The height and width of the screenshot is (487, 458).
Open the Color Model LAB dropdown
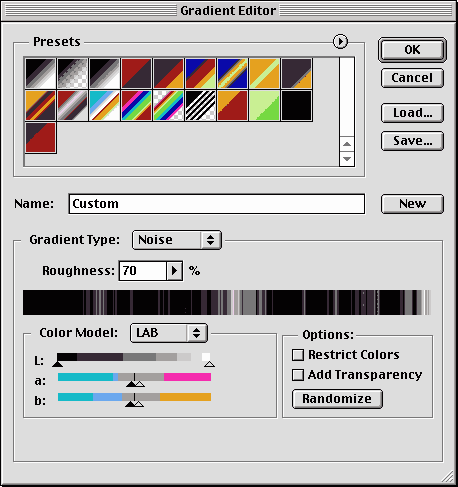click(x=169, y=333)
